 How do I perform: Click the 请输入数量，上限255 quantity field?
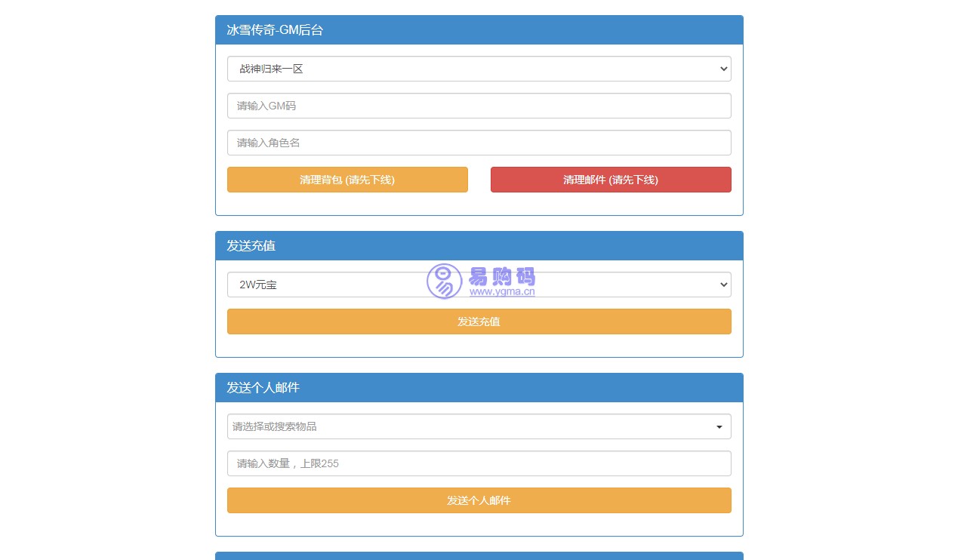point(479,463)
